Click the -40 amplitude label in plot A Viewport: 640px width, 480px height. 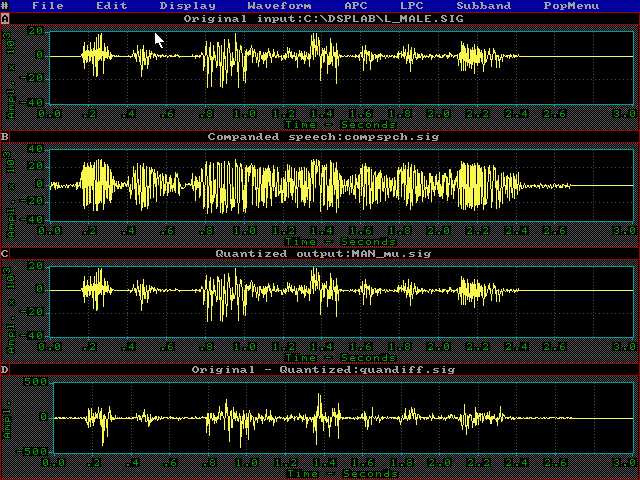click(32, 102)
